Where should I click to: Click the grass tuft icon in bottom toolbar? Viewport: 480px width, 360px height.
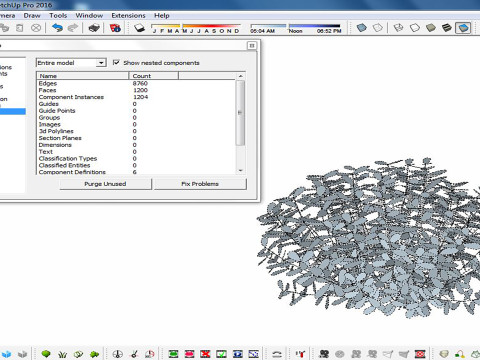click(62, 354)
